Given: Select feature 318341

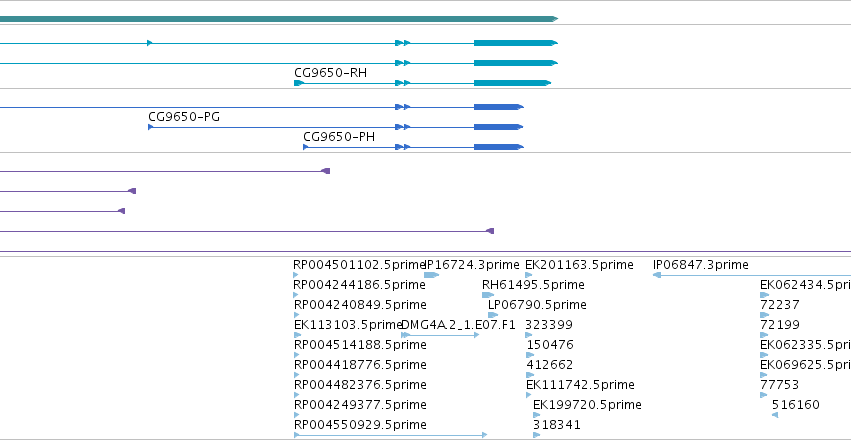Looking at the screenshot, I should tap(557, 425).
